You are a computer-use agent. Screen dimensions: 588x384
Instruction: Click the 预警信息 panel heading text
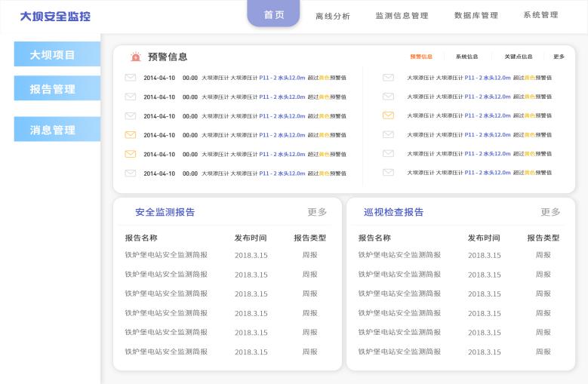[x=168, y=57]
